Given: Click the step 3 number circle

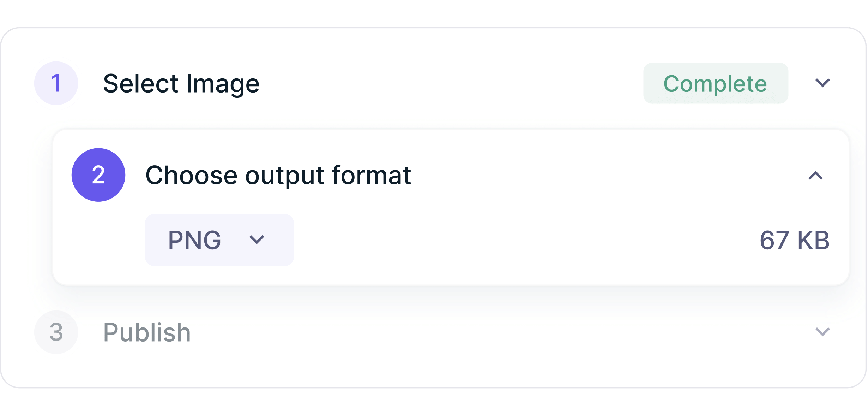Looking at the screenshot, I should click(56, 332).
